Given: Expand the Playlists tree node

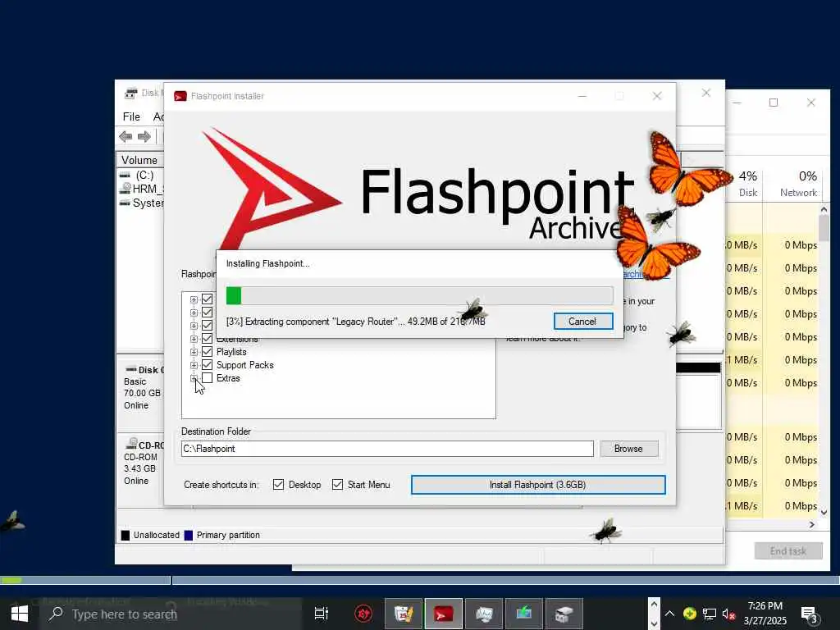Looking at the screenshot, I should click(x=194, y=352).
